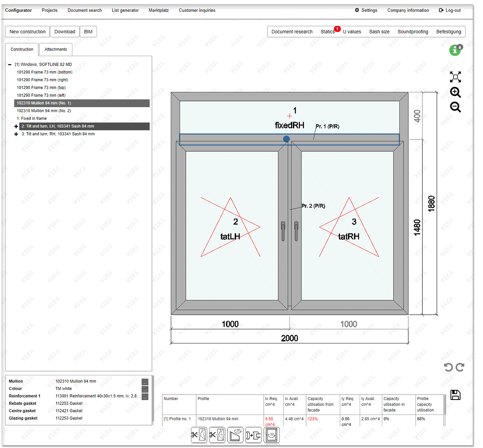The image size is (483, 448).
Task: Click the left sash handle in the drawing
Action: pos(283,231)
